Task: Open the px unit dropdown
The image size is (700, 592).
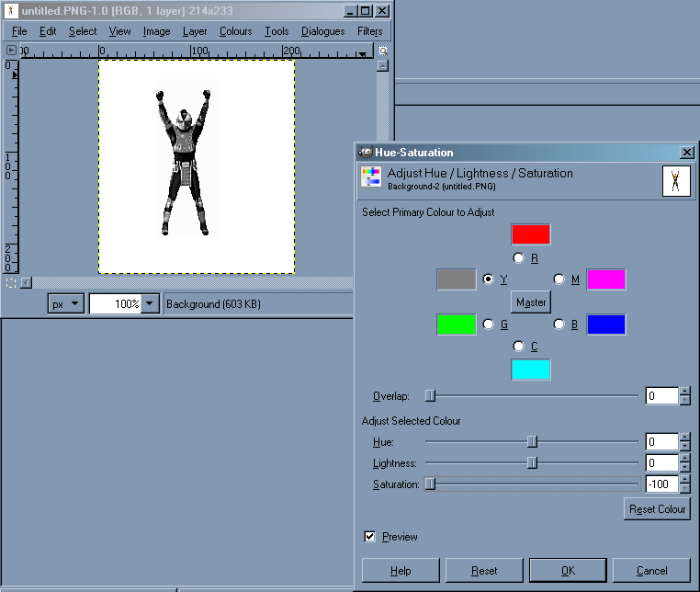Action: [x=66, y=304]
